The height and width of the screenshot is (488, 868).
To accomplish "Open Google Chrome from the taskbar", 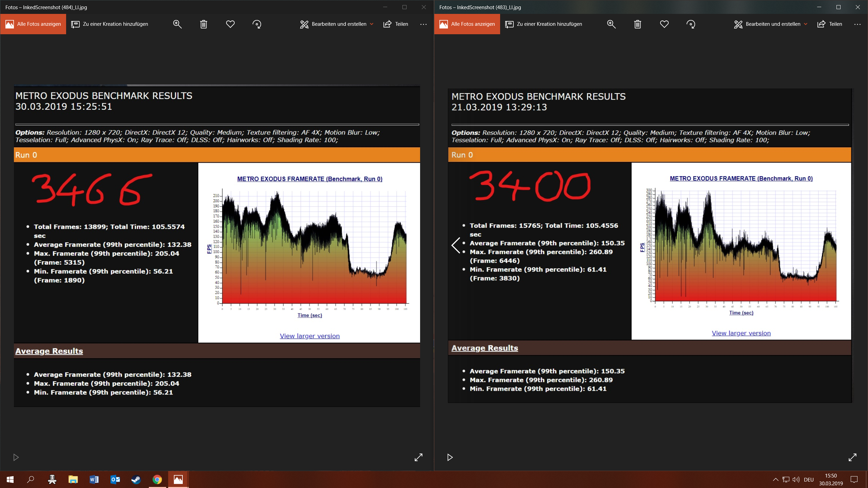I will (157, 480).
